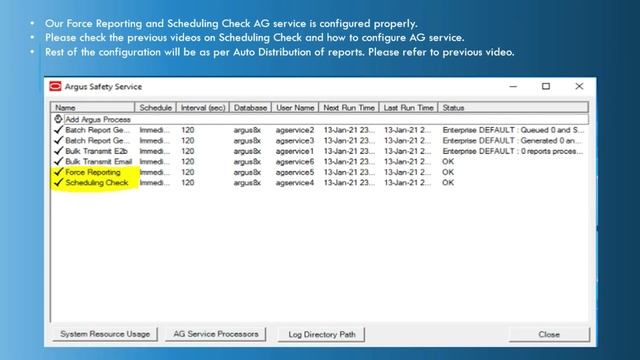Sort the list by the Name column header

pyautogui.click(x=93, y=108)
